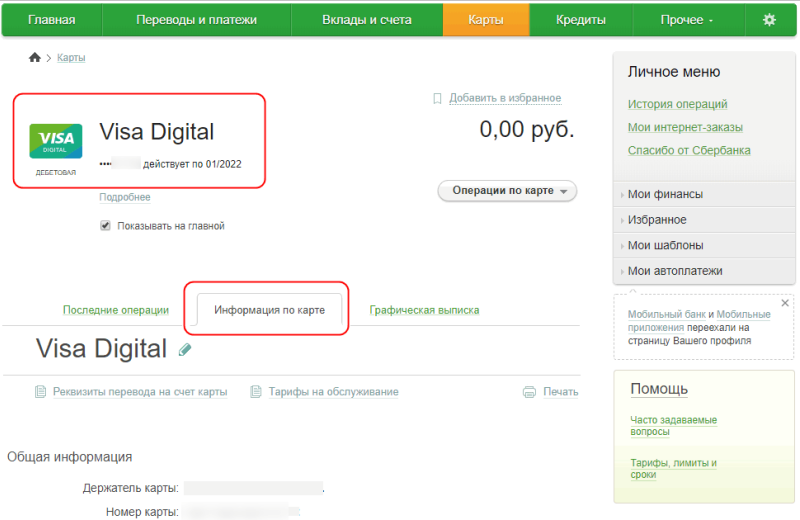Open the Операции по карте dropdown
The height and width of the screenshot is (520, 800).
[x=507, y=191]
